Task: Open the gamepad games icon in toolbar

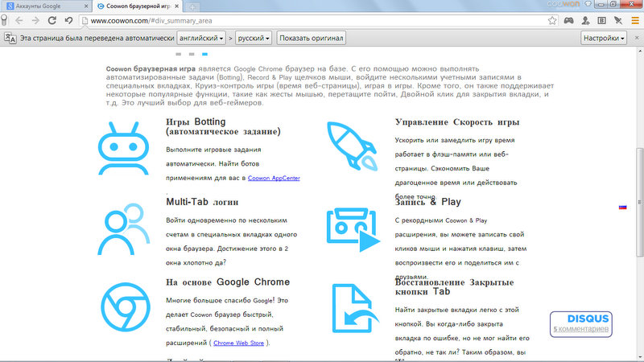Action: [x=568, y=21]
